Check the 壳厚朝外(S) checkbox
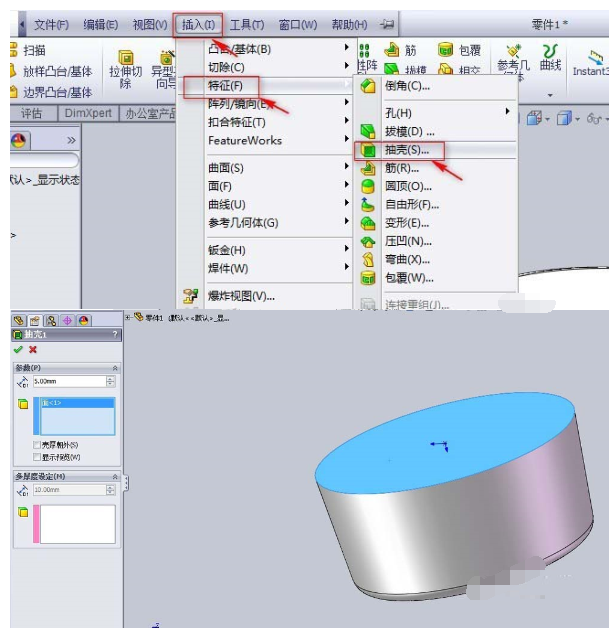This screenshot has width=609, height=628. [37, 445]
